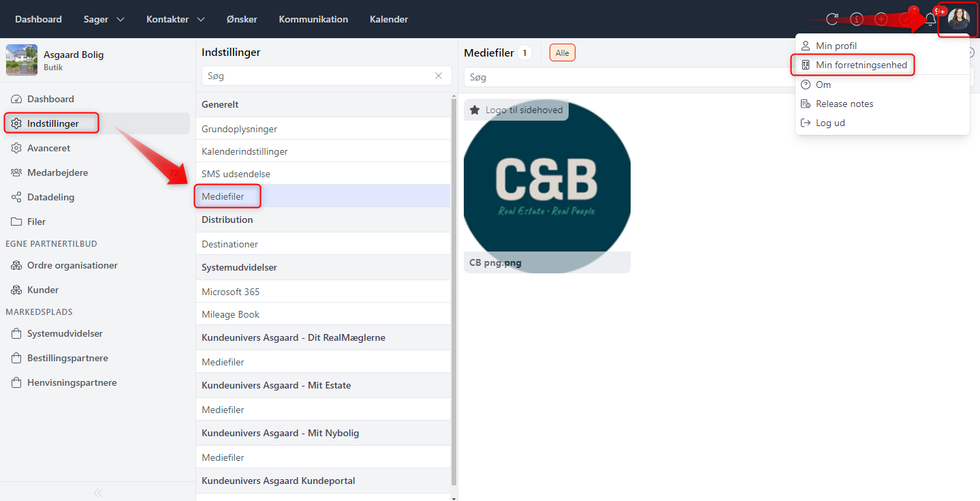Open the notifications bell

point(930,19)
